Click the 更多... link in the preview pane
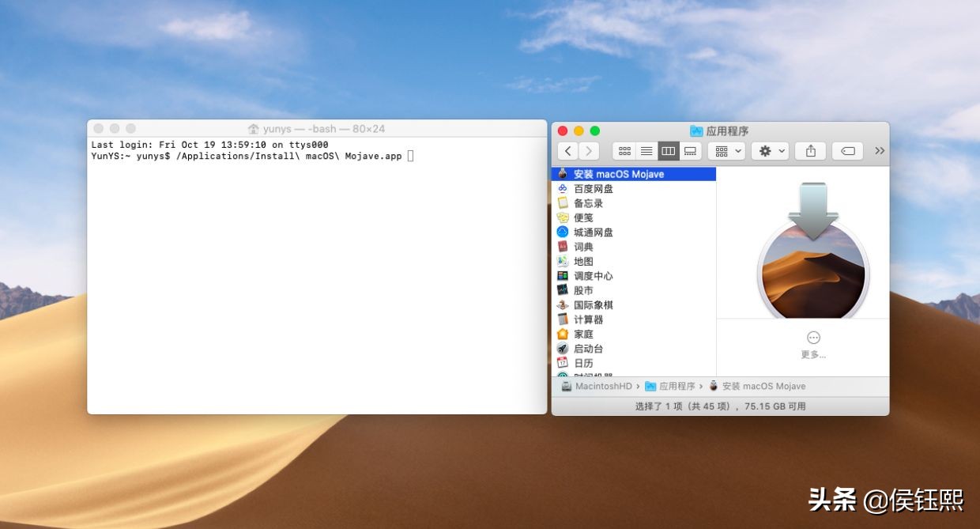This screenshot has height=529, width=980. coord(814,354)
